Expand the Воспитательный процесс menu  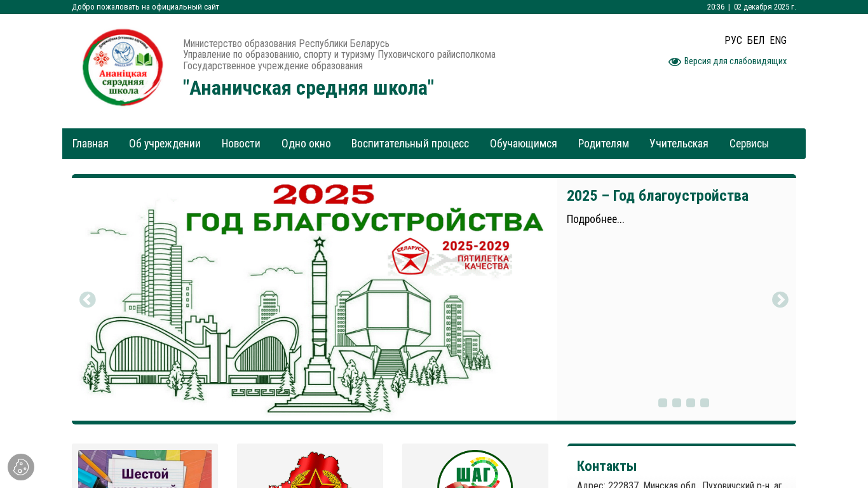pos(410,144)
